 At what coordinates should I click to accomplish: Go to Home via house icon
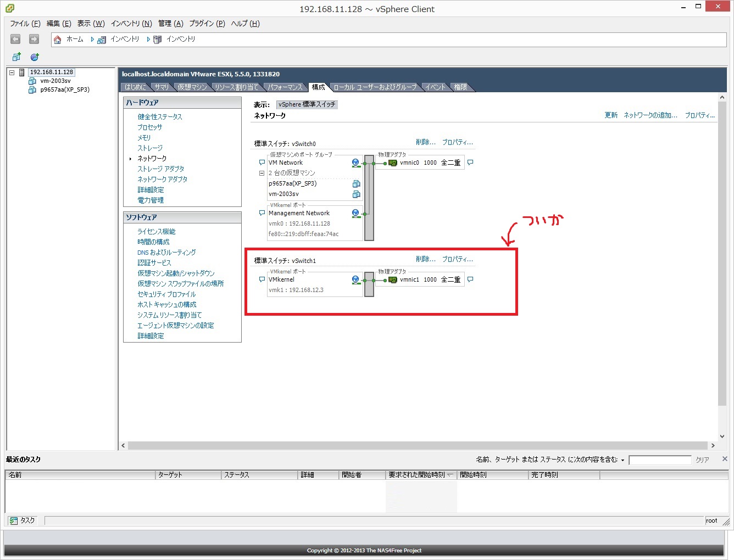pos(58,40)
